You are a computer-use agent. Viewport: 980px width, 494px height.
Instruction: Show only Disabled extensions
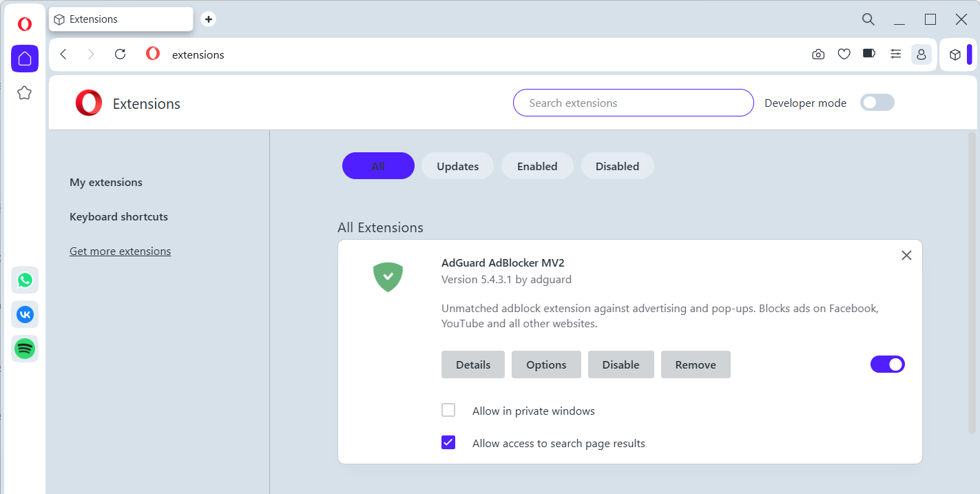[618, 166]
